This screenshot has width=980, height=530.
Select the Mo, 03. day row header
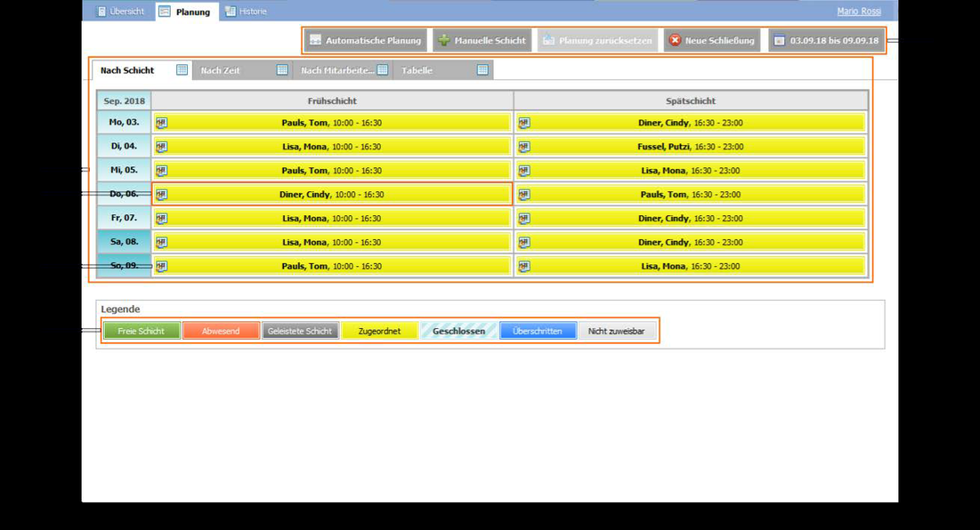[124, 123]
